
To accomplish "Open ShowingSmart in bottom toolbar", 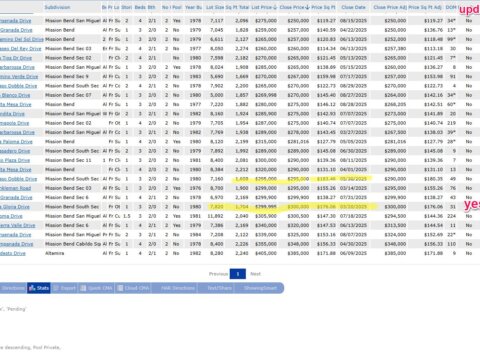I will [259, 288].
